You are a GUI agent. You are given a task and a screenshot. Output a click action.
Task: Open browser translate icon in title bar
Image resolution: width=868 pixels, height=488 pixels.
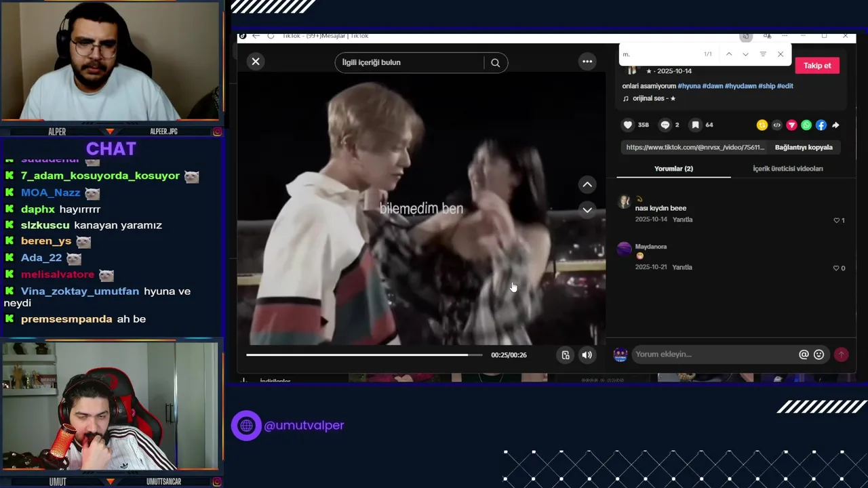767,36
